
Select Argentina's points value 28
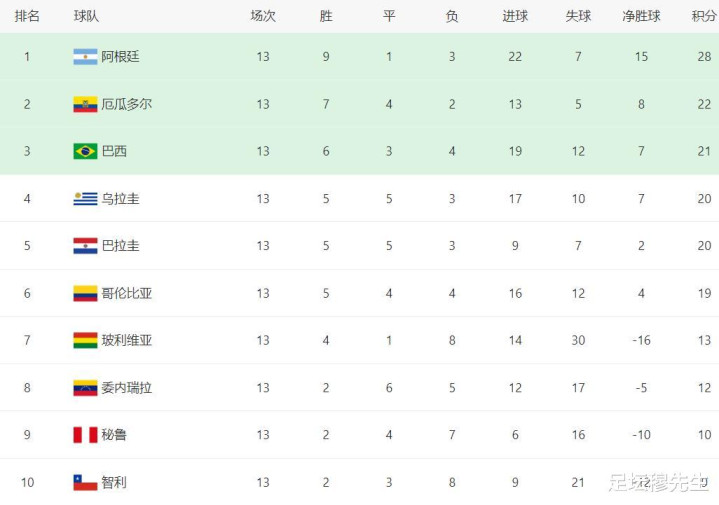tap(704, 57)
